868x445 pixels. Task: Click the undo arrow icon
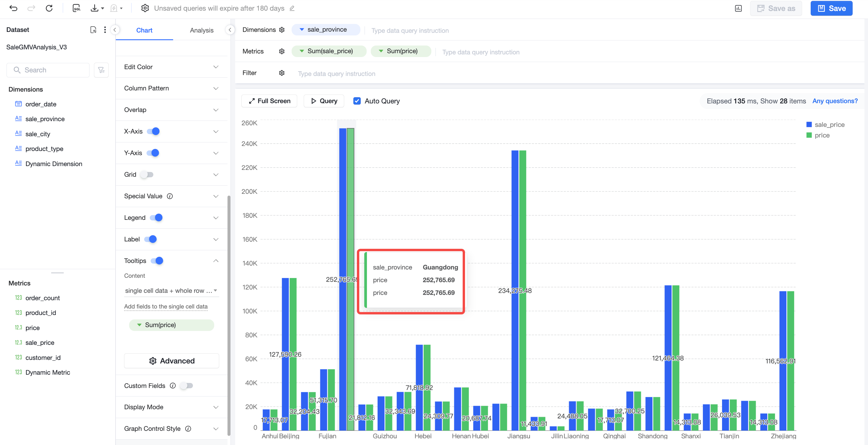14,8
